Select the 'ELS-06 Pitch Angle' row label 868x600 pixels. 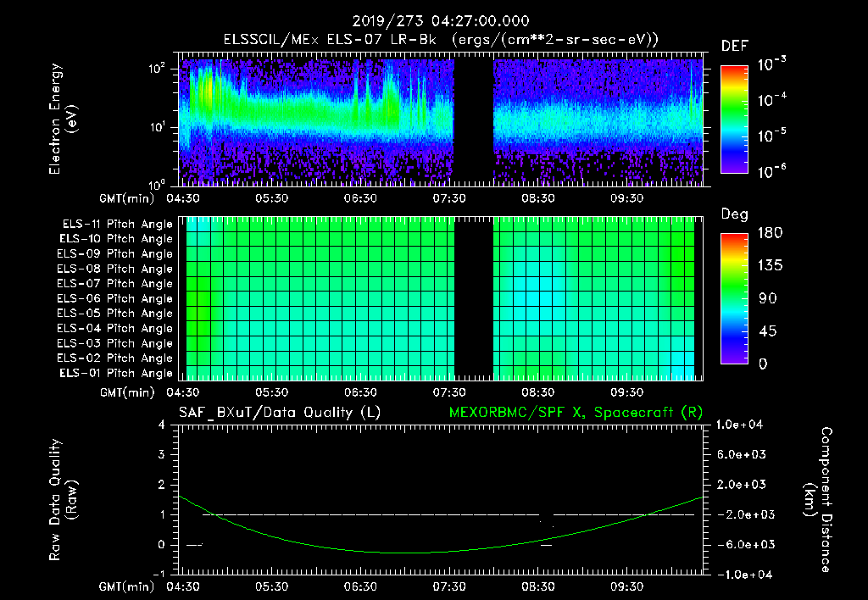pos(114,299)
